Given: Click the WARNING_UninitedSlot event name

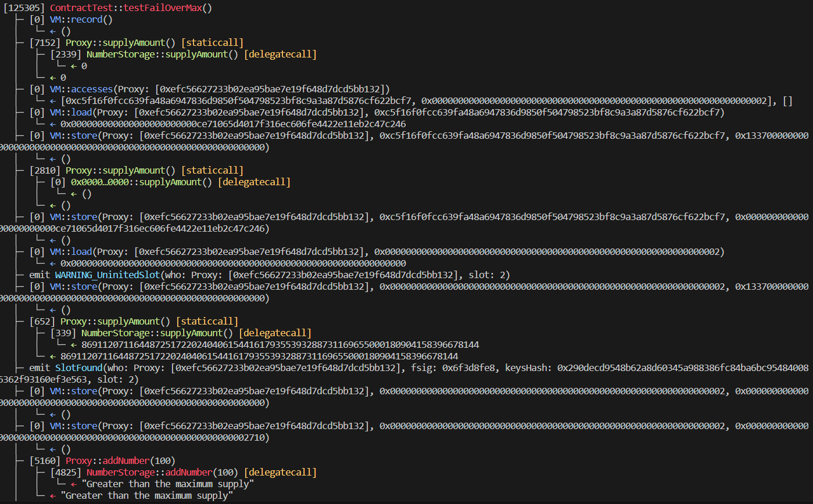Looking at the screenshot, I should point(109,275).
